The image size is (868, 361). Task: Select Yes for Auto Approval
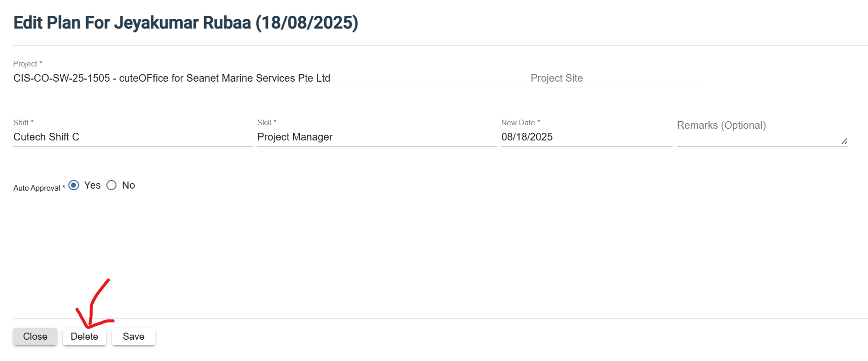pos(74,185)
